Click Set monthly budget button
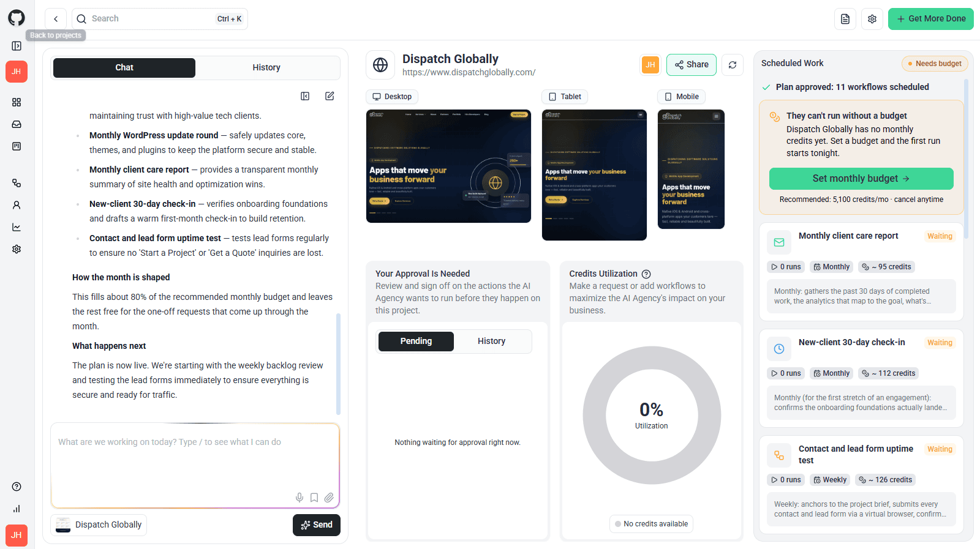The width and height of the screenshot is (980, 549). point(861,179)
